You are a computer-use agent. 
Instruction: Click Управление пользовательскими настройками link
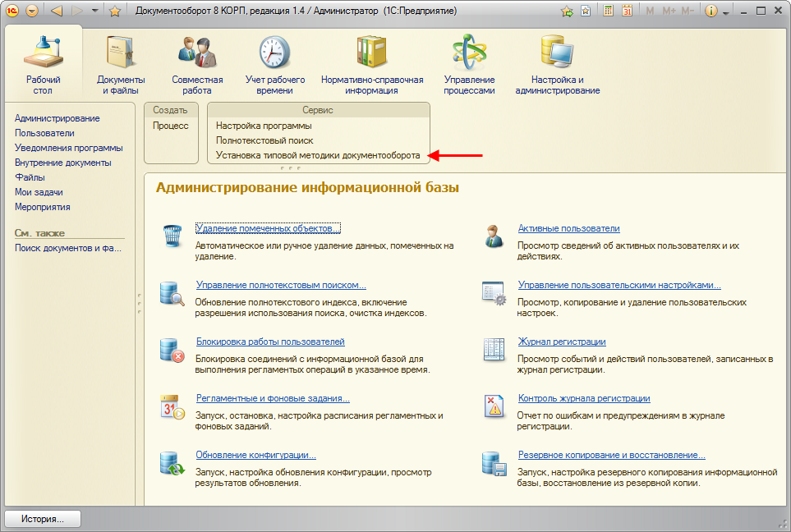619,285
